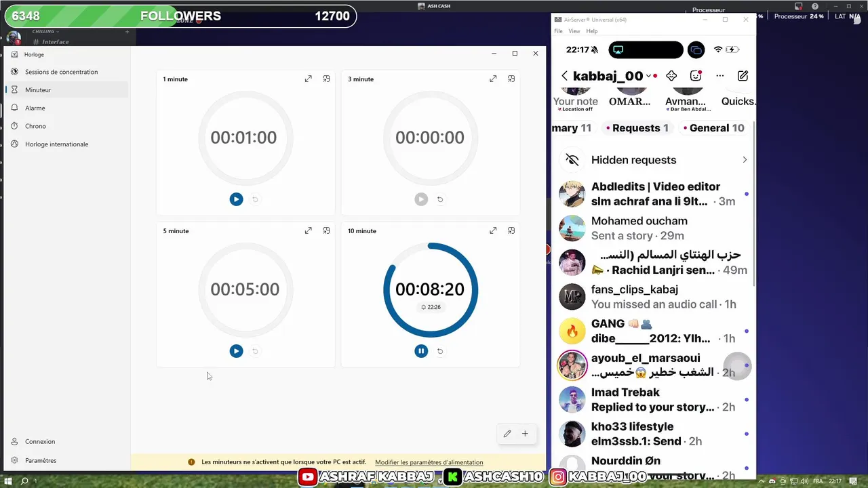Pause the running 10 minute timer

point(421,351)
